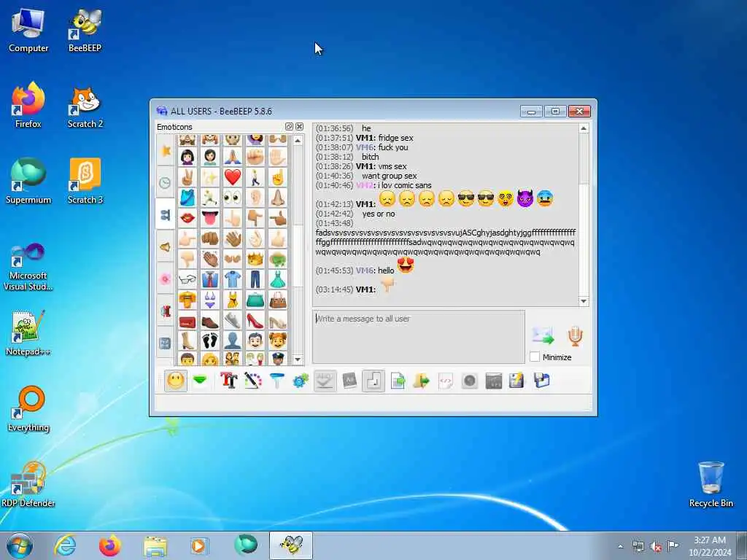Viewport: 747px width, 560px height.
Task: Select the Recycle Bin icon
Action: 711,485
